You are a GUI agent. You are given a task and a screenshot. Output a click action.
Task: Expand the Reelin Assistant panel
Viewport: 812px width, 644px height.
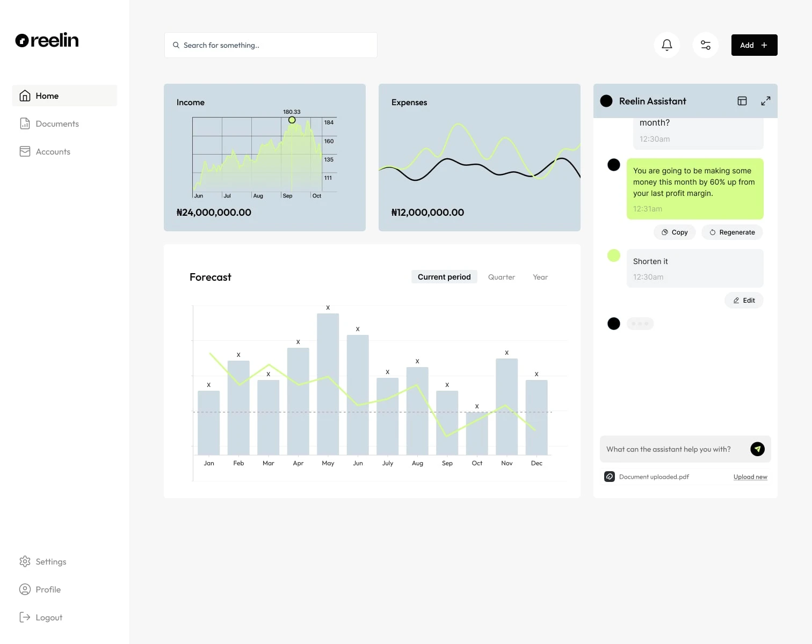tap(766, 101)
